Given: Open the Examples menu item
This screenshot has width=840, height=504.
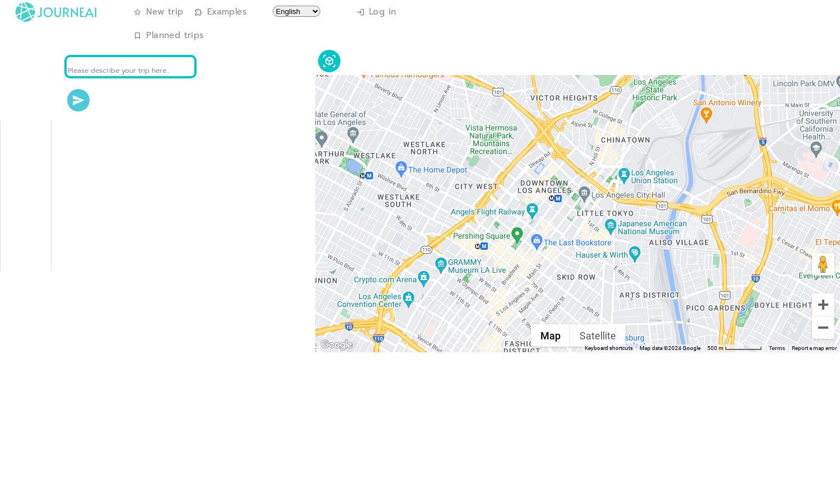Looking at the screenshot, I should point(221,12).
